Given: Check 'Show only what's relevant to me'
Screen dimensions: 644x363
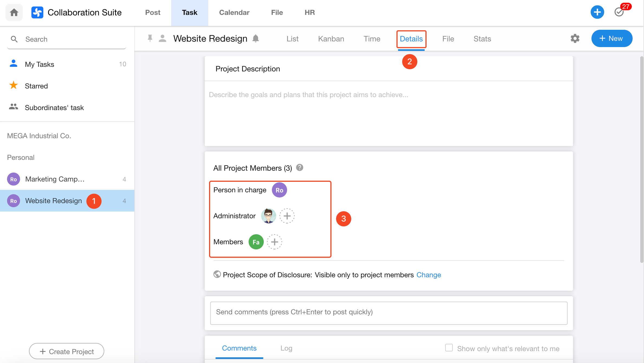Looking at the screenshot, I should (x=449, y=348).
